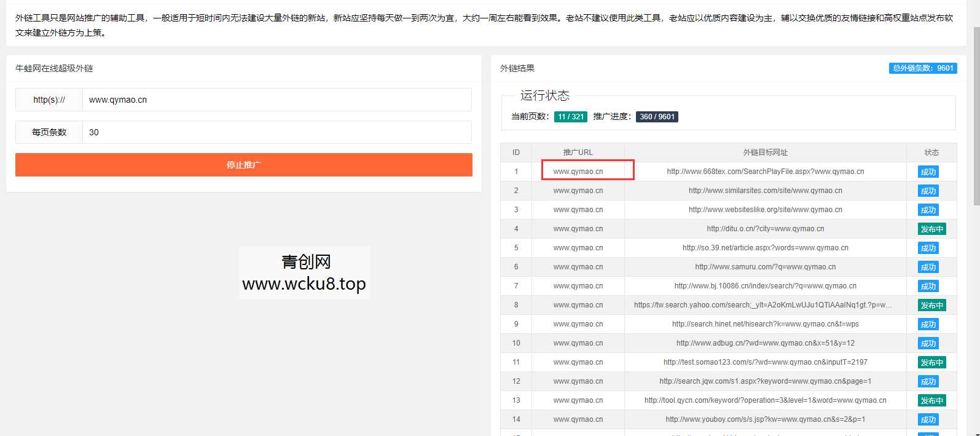
Task: Open the search.hinet.net target link
Action: (765, 324)
